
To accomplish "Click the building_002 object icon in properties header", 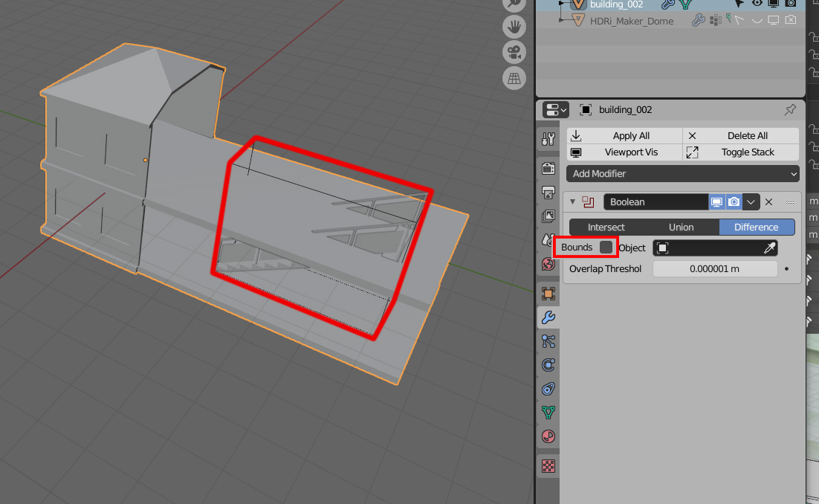I will pyautogui.click(x=586, y=110).
